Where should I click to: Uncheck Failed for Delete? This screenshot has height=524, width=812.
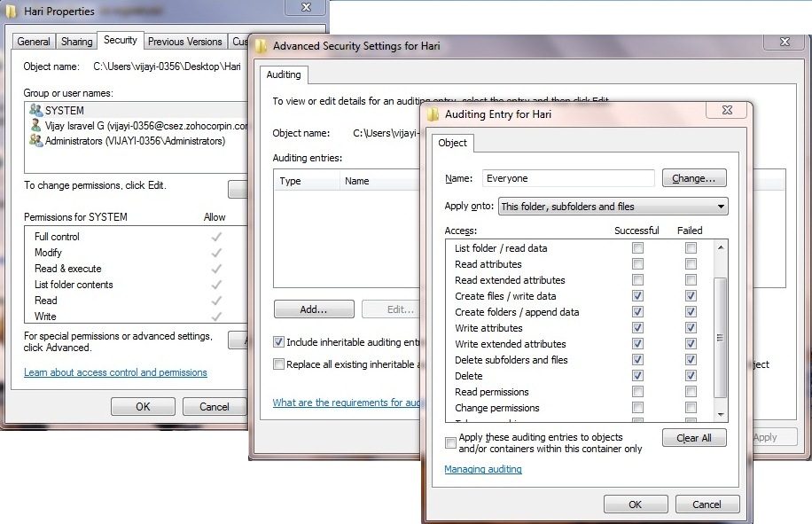(691, 375)
